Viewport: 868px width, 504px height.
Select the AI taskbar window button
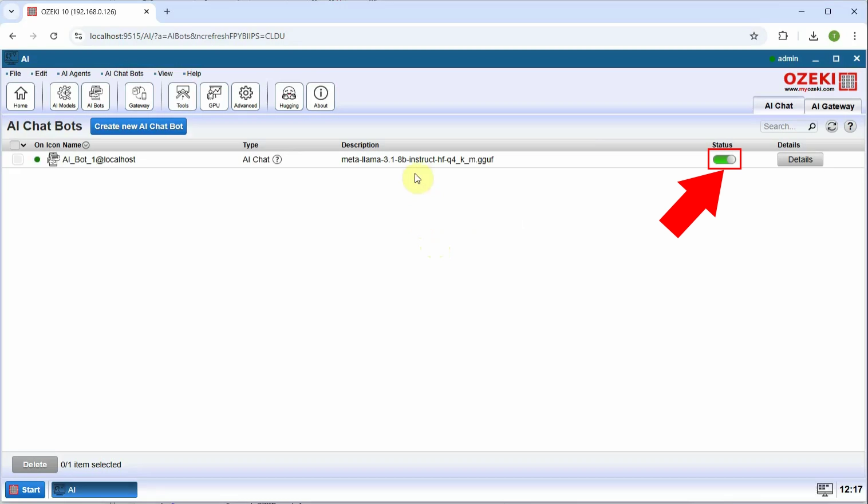pyautogui.click(x=94, y=490)
